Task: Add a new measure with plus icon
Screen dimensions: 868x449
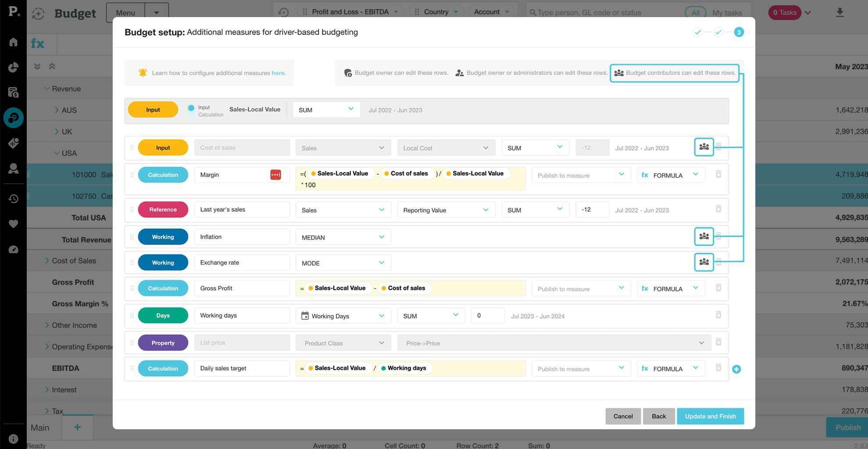Action: pos(736,369)
